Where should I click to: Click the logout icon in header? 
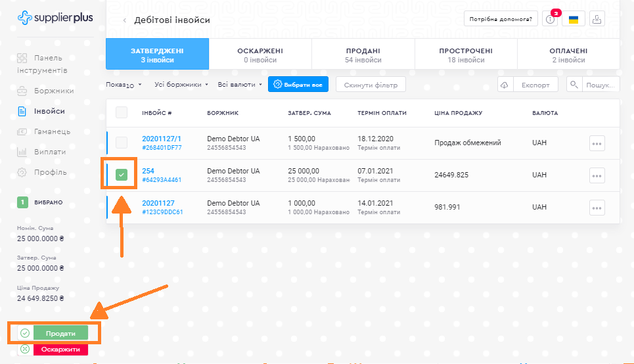coord(596,20)
